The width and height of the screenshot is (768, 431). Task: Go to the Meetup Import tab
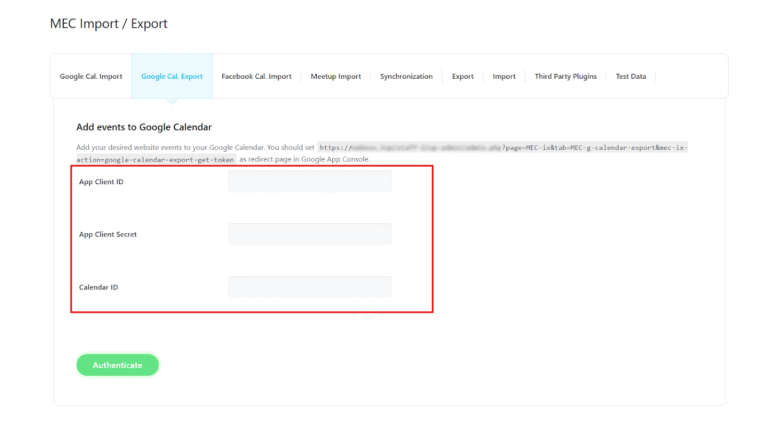click(335, 76)
